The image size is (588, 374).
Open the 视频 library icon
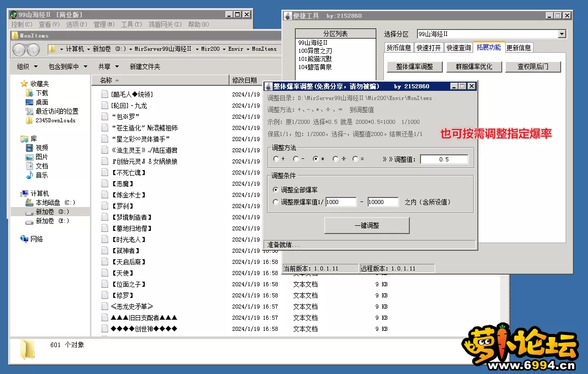coord(29,148)
